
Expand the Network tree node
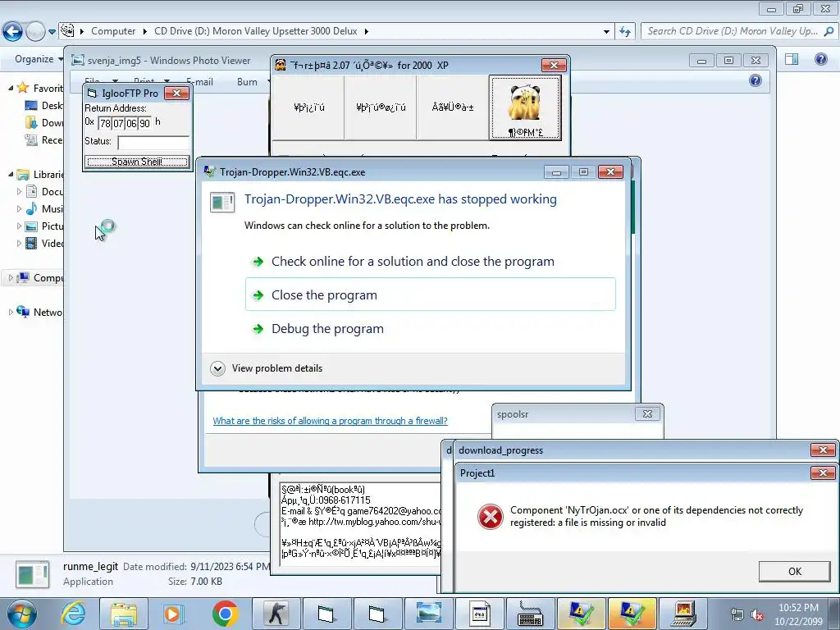click(11, 312)
